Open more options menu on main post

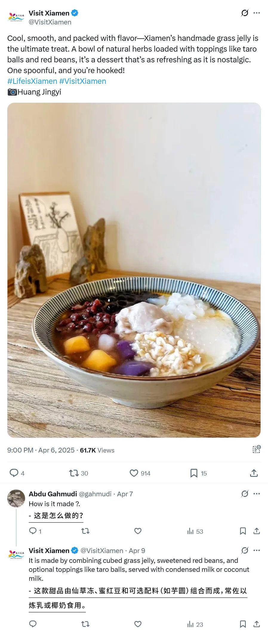256,13
